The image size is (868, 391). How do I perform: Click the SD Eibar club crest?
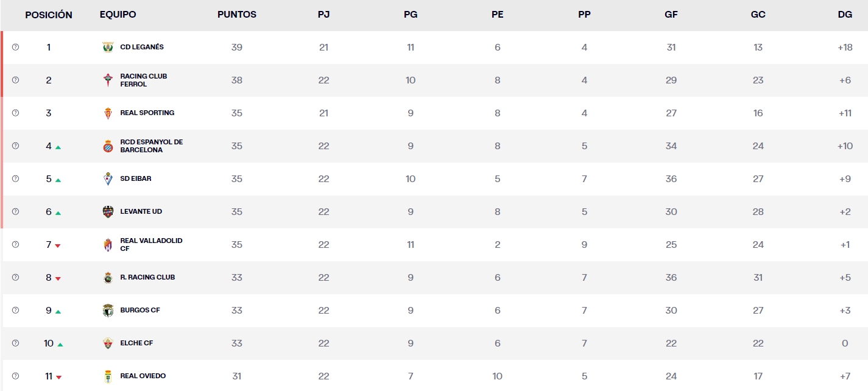tap(108, 178)
